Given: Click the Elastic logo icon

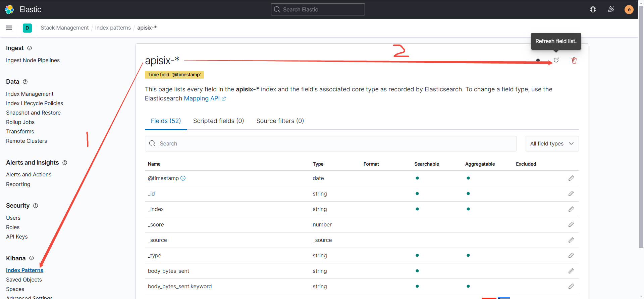Looking at the screenshot, I should coord(9,9).
